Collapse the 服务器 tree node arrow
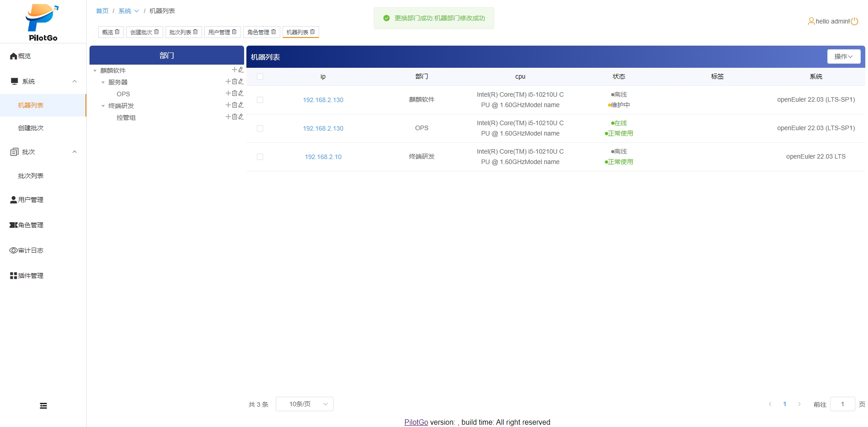This screenshot has height=427, width=868. pos(103,82)
